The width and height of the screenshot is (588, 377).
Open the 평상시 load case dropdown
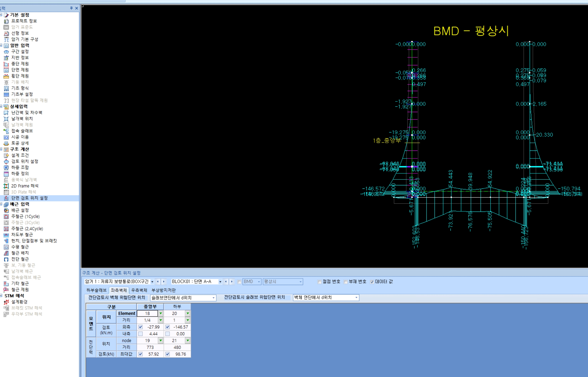click(x=300, y=282)
